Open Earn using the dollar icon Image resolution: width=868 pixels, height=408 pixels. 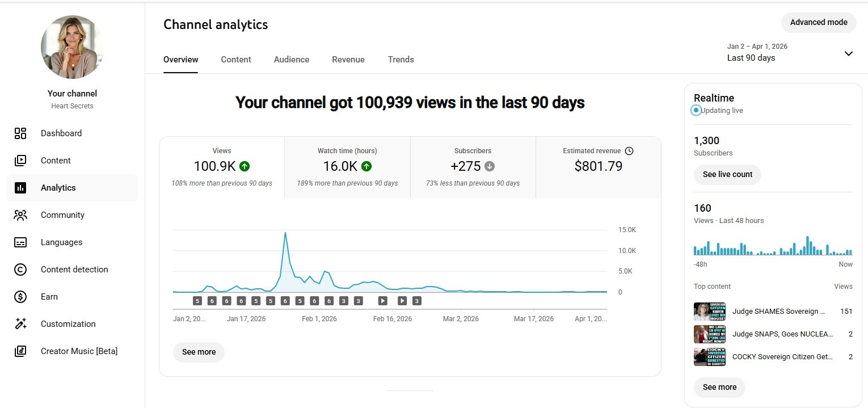click(20, 297)
